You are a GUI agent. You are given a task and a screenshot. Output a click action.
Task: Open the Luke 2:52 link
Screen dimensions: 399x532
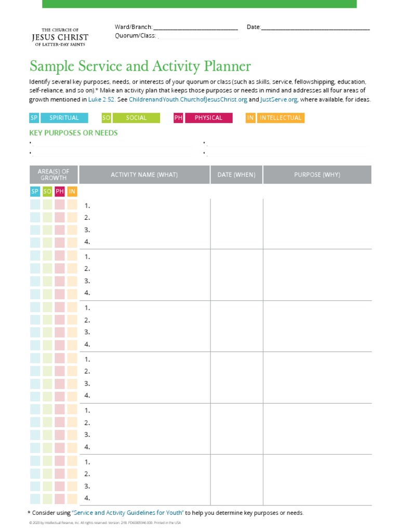101,100
